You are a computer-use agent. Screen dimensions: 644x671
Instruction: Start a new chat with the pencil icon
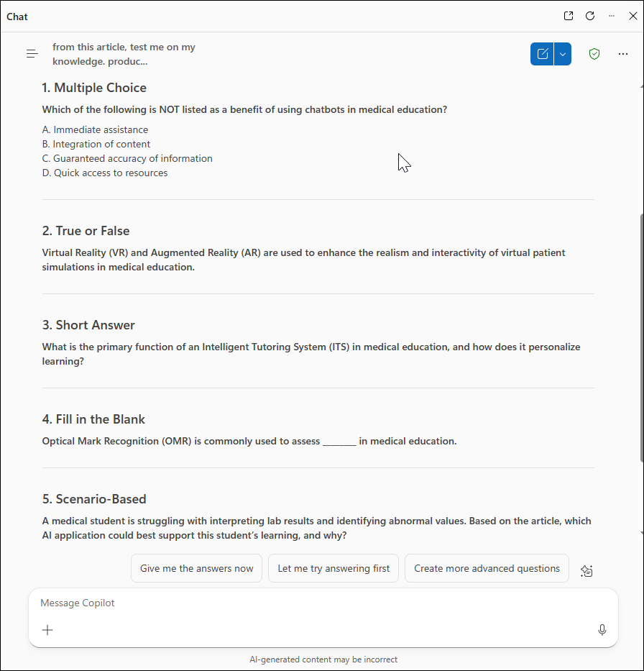tap(543, 53)
